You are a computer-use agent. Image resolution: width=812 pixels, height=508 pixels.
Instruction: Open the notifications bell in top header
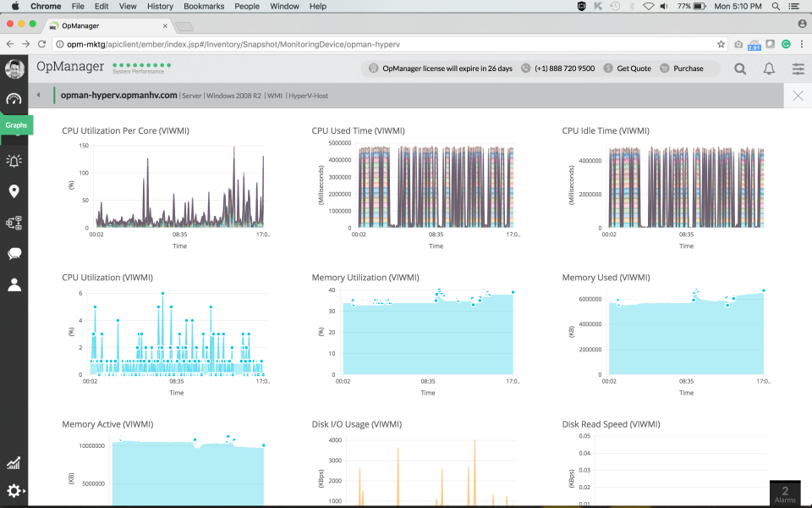(x=769, y=69)
